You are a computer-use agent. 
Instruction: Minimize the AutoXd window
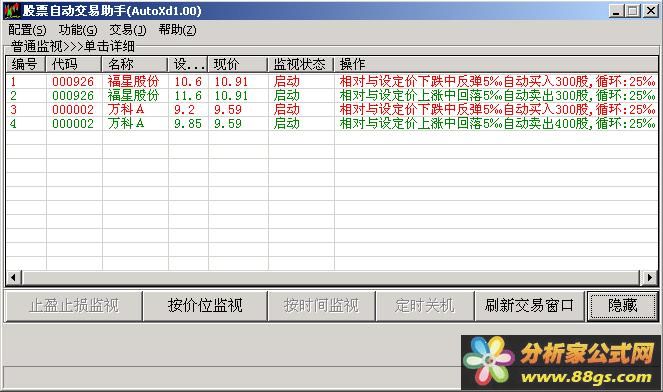point(616,11)
